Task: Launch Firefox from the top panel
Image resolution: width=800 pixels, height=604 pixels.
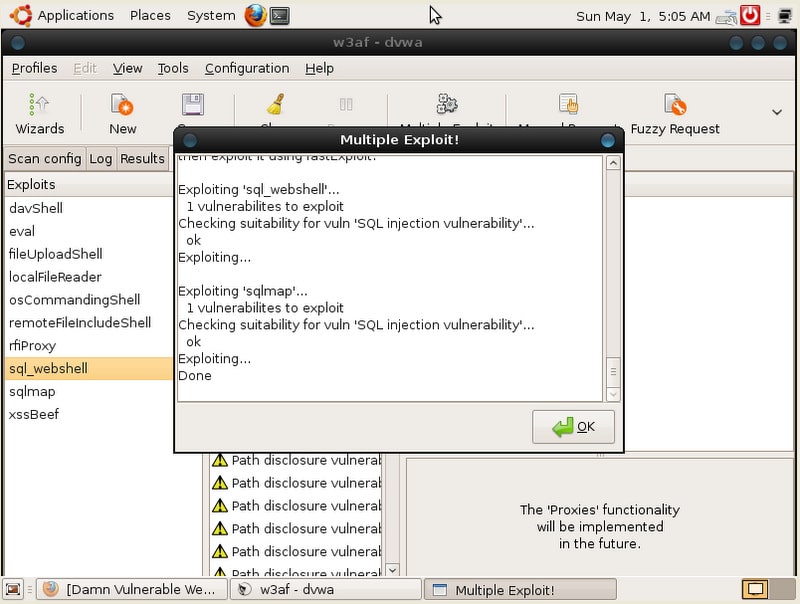Action: (x=255, y=15)
